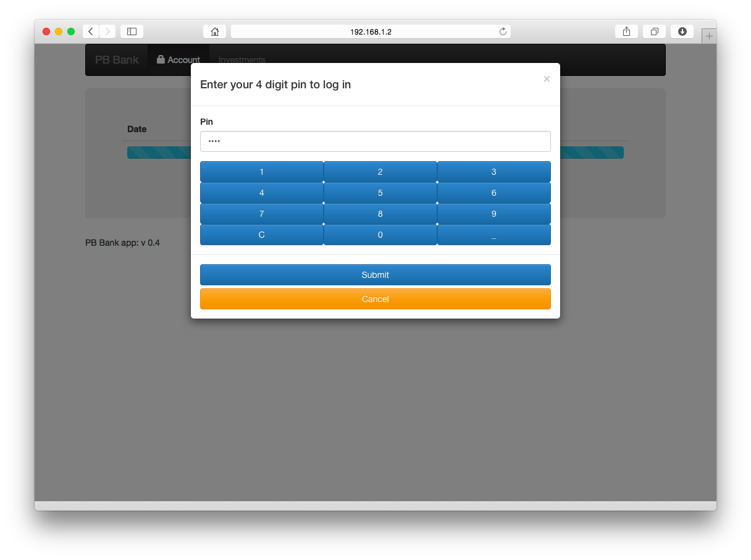Image resolution: width=751 pixels, height=560 pixels.
Task: Tap keypad digit 5
Action: (x=380, y=193)
